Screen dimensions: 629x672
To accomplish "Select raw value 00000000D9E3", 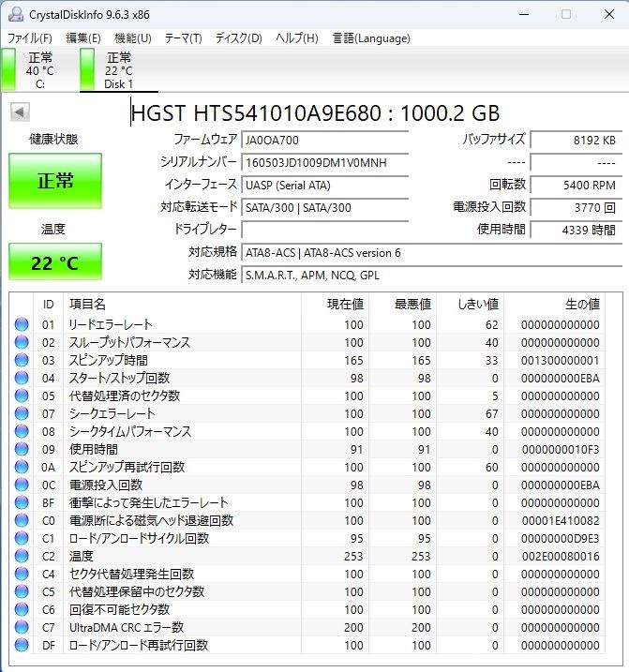I will point(561,539).
